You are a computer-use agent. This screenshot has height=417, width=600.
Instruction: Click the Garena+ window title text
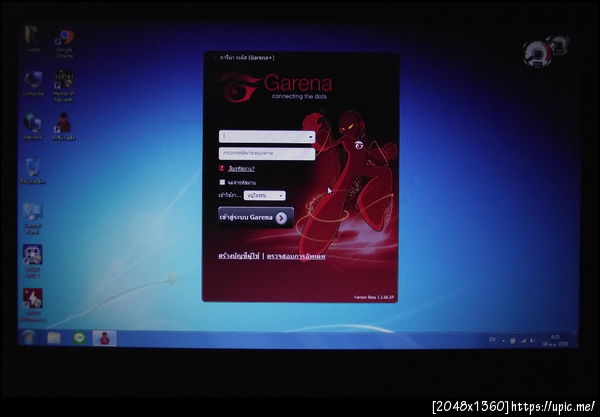247,58
